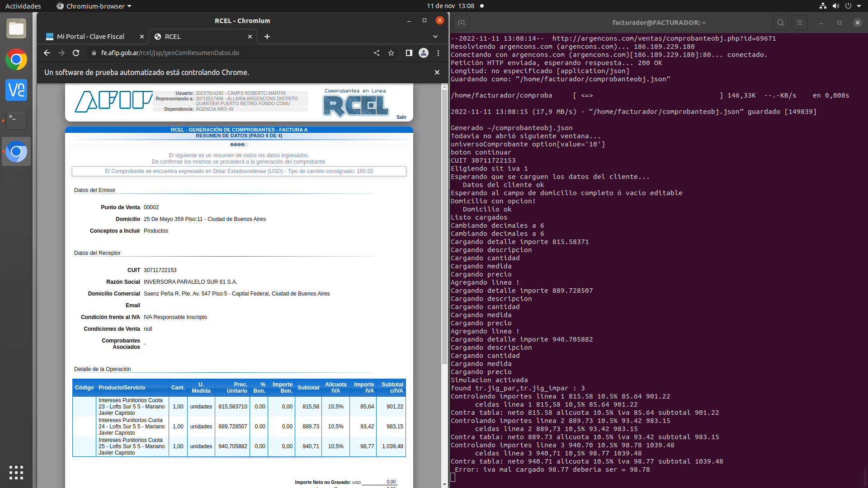Open terminal hamburger menu
This screenshot has width=868, height=488.
pos(800,23)
